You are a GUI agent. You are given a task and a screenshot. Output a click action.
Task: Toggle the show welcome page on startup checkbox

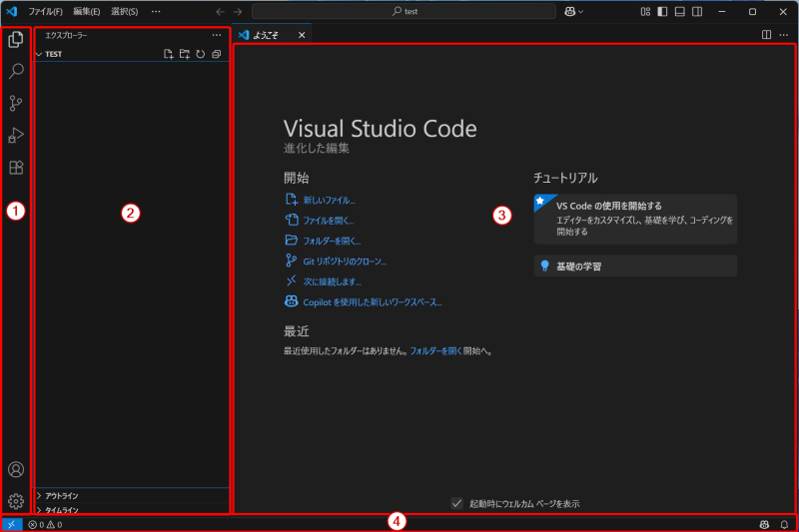click(457, 503)
